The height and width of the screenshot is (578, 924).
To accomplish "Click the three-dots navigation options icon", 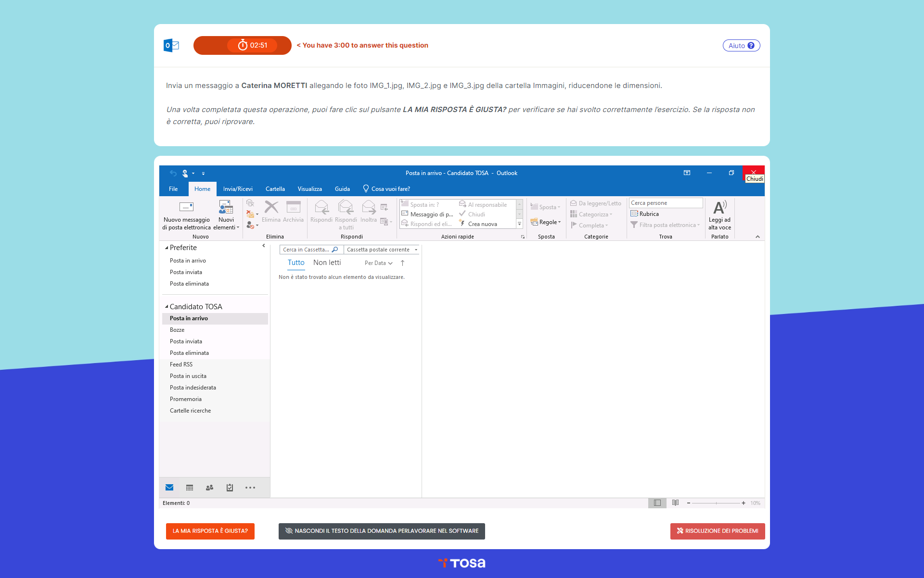I will coord(250,488).
